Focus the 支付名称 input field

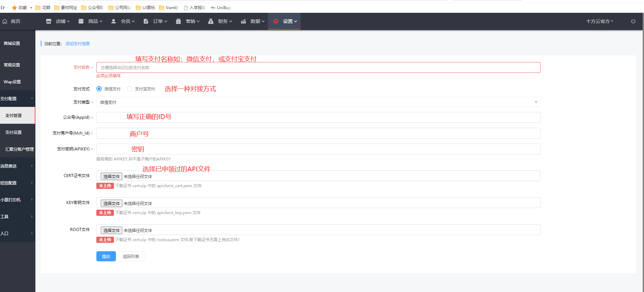[318, 67]
